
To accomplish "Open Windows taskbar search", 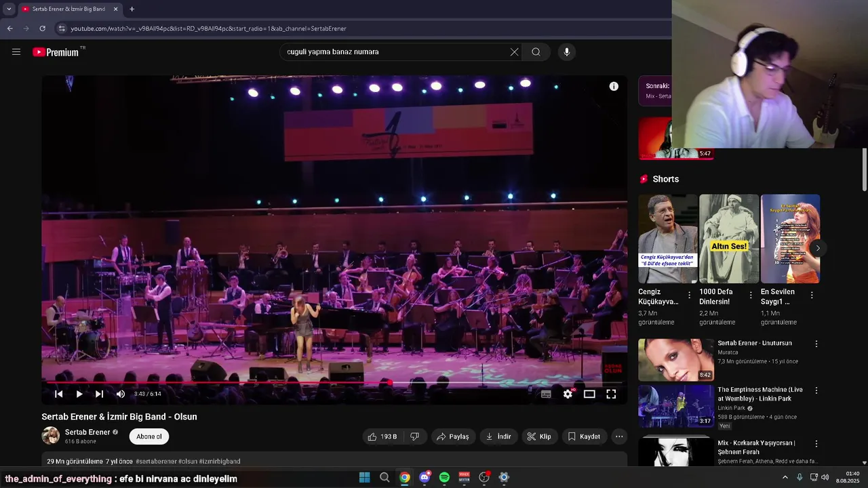I will pyautogui.click(x=384, y=477).
